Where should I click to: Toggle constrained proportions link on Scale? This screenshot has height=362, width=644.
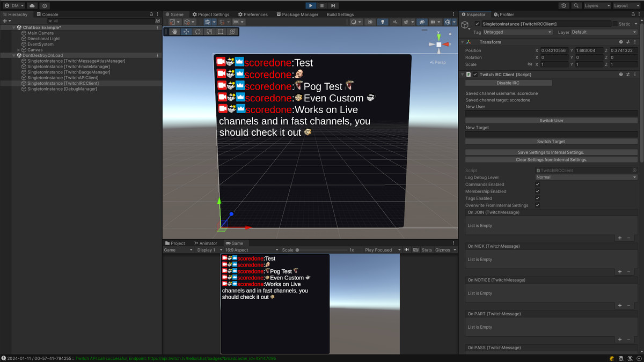[x=530, y=64]
